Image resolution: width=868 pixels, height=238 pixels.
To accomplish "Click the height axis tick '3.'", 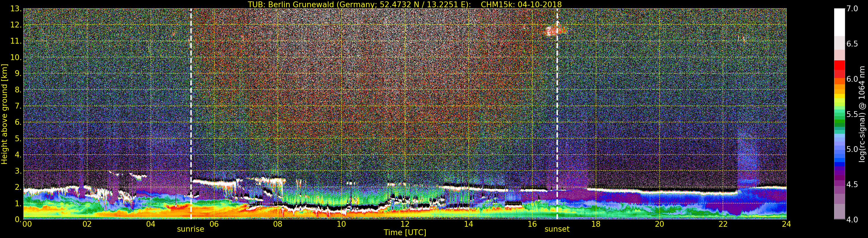I will point(18,171).
